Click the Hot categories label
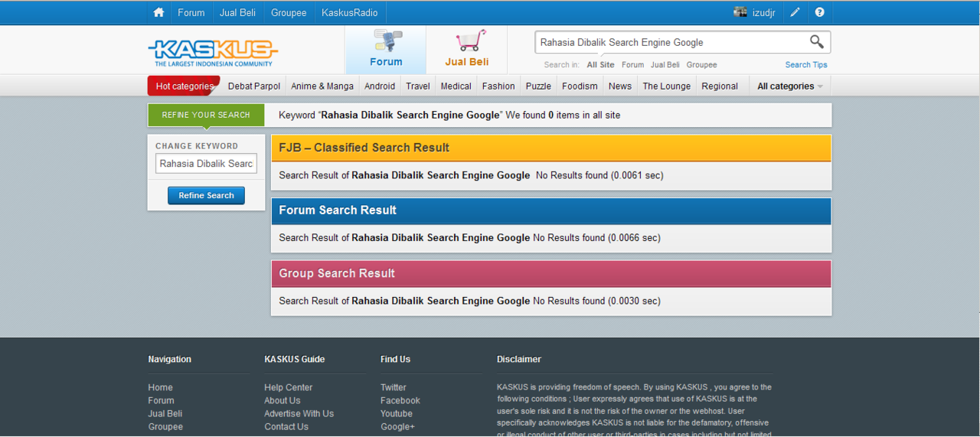 point(184,86)
